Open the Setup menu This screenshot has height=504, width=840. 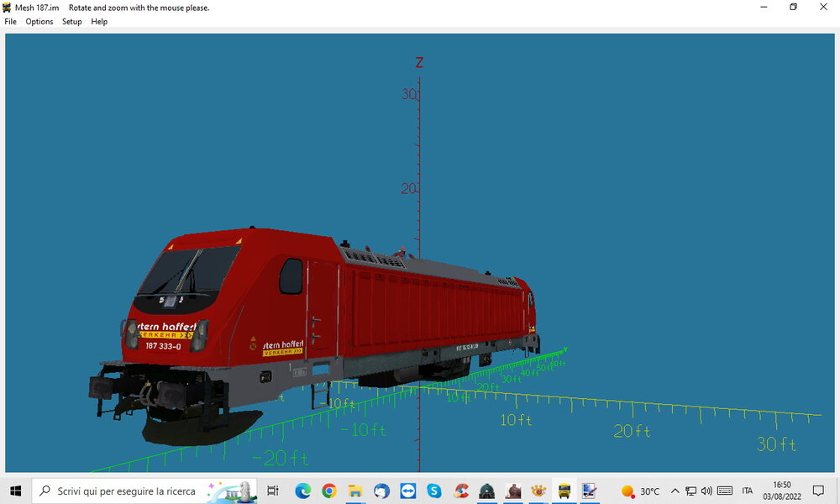[71, 22]
